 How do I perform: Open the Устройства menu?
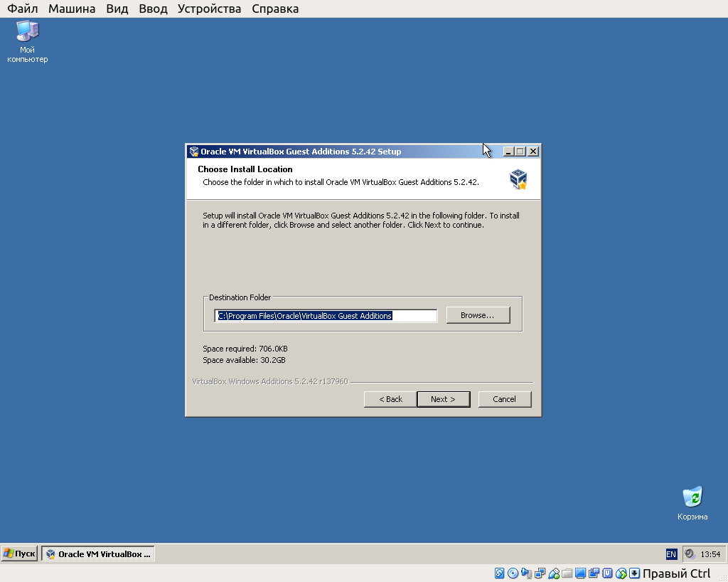(210, 9)
